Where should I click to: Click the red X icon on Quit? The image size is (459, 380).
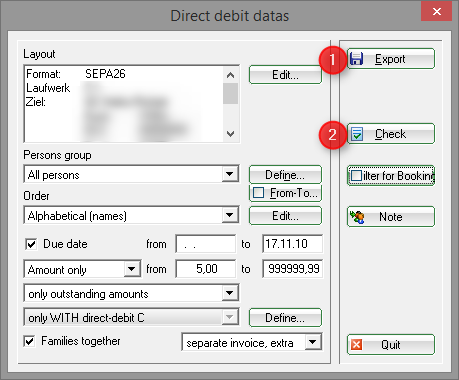[357, 344]
